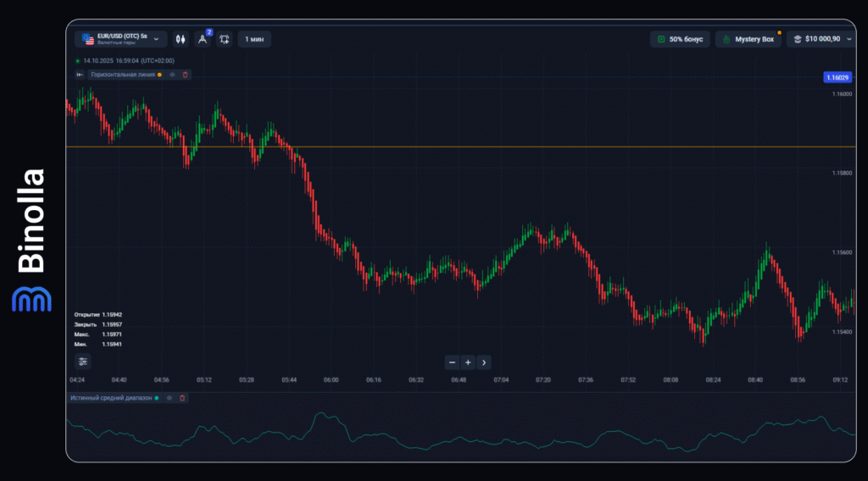Toggle visibility of Горизонтальная линия

pyautogui.click(x=172, y=75)
